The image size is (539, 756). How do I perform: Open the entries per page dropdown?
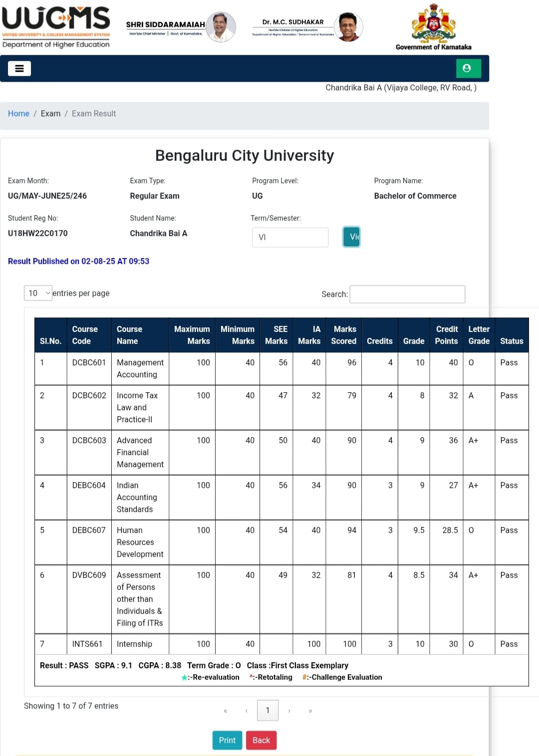pyautogui.click(x=38, y=293)
